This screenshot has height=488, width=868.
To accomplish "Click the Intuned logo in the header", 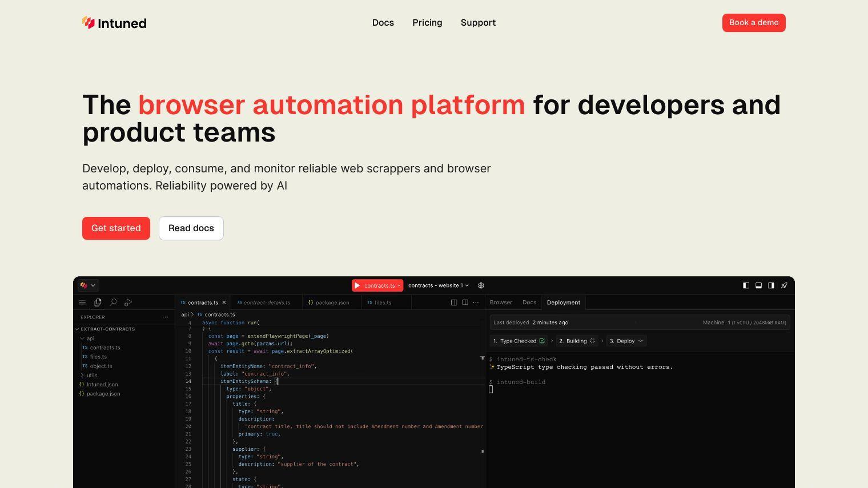I will [x=114, y=23].
